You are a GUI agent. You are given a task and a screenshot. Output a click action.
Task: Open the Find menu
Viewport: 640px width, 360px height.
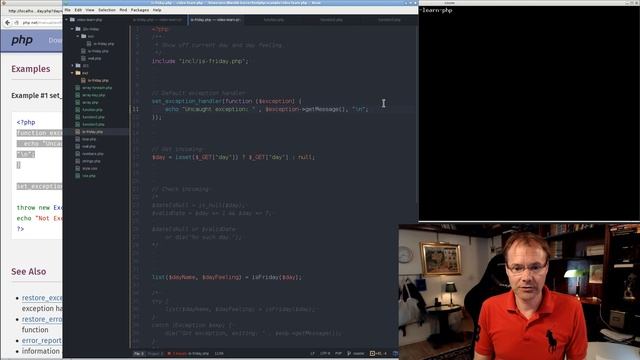pos(123,10)
